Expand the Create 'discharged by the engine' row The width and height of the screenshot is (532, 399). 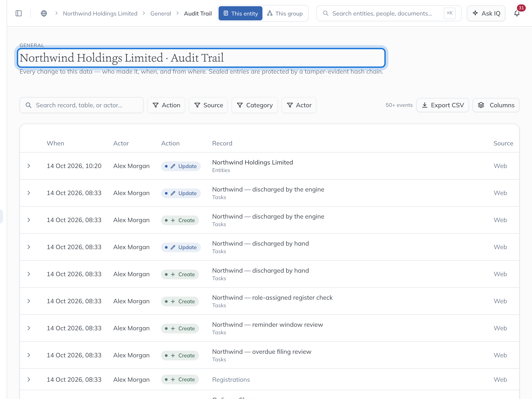[x=29, y=220]
